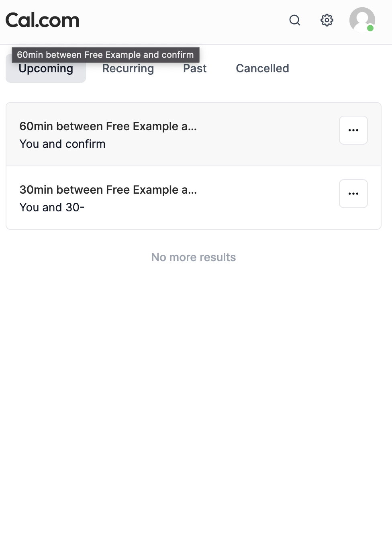
Task: Open the three-dot menu for the 60min booking
Action: (353, 130)
